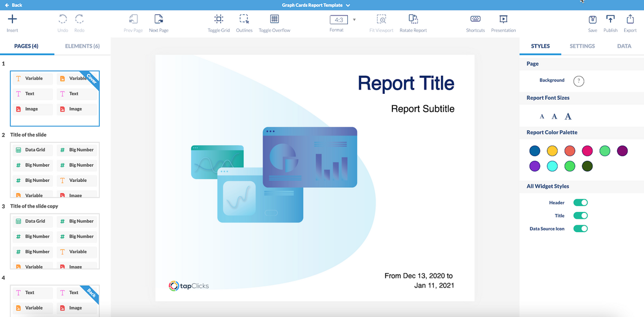Viewport: 644px width, 317px height.
Task: Click the Toggle Grid icon
Action: (x=218, y=19)
